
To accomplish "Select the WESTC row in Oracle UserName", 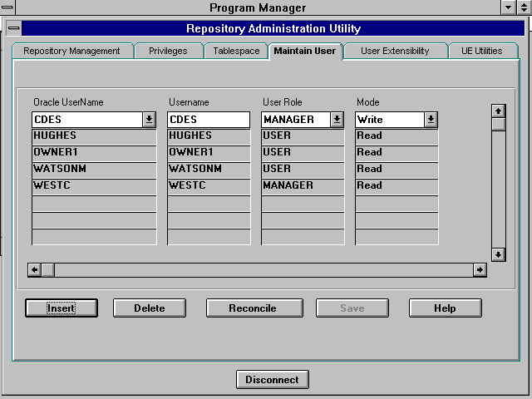I will (94, 185).
